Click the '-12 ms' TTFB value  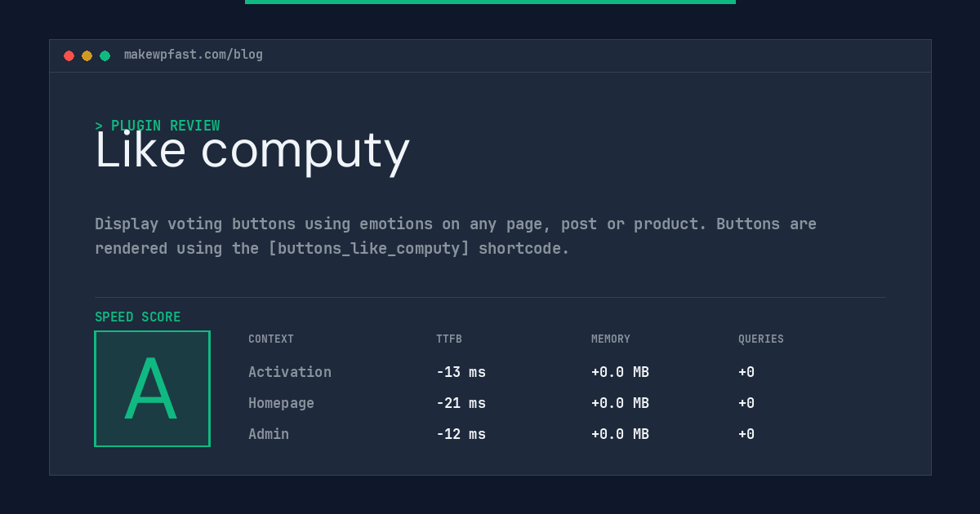pyautogui.click(x=461, y=434)
